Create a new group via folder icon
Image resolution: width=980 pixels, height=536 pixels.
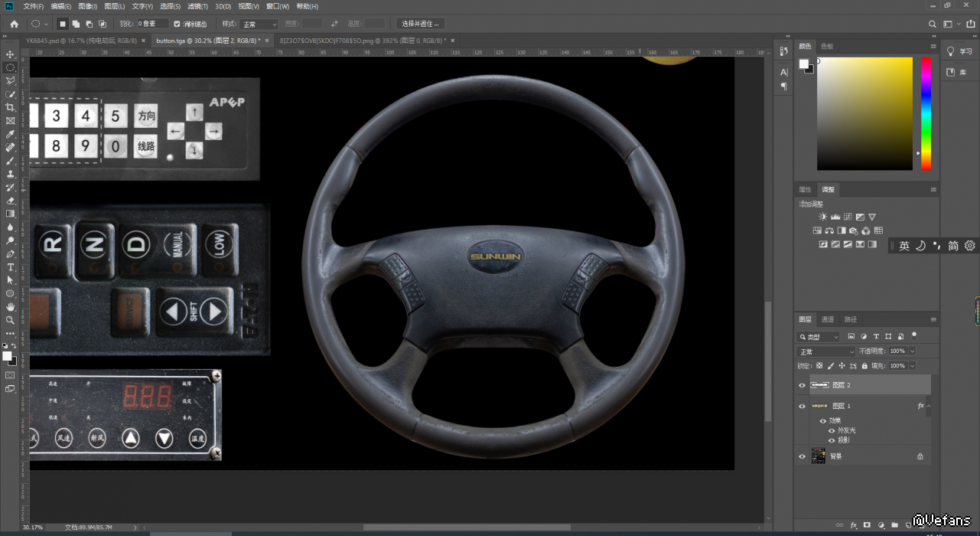[x=894, y=525]
